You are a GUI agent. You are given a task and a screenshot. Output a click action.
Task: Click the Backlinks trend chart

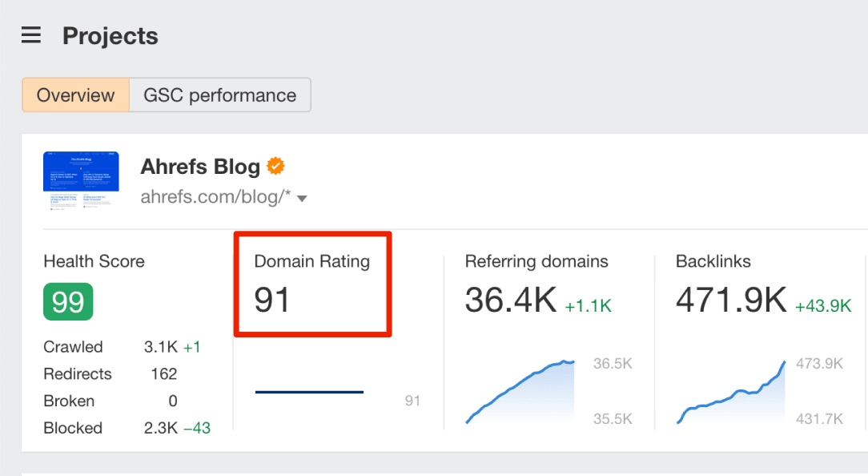pos(731,393)
